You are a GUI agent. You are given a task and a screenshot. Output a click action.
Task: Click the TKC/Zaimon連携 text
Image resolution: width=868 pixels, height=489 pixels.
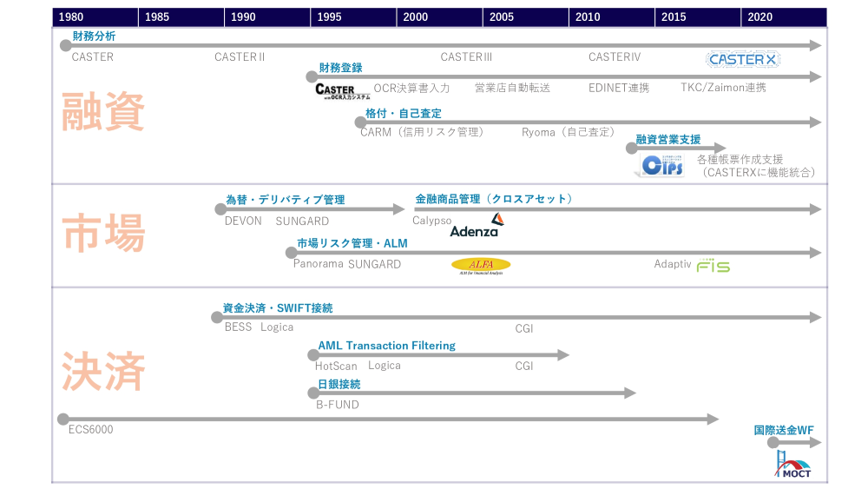[724, 88]
